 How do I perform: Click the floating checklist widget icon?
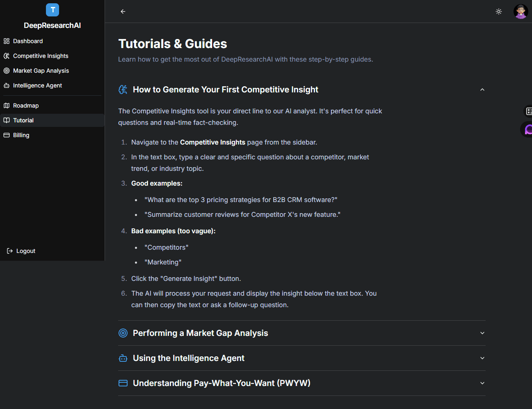528,111
